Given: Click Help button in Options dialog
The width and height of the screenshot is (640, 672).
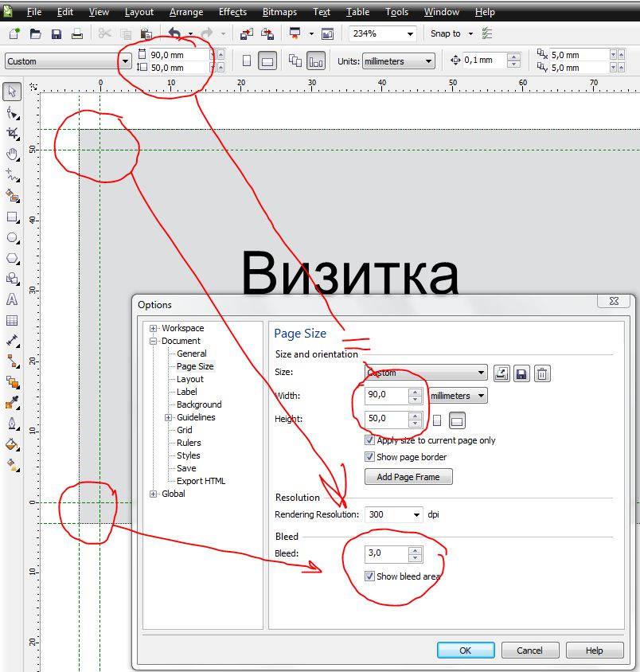Looking at the screenshot, I should click(x=594, y=651).
